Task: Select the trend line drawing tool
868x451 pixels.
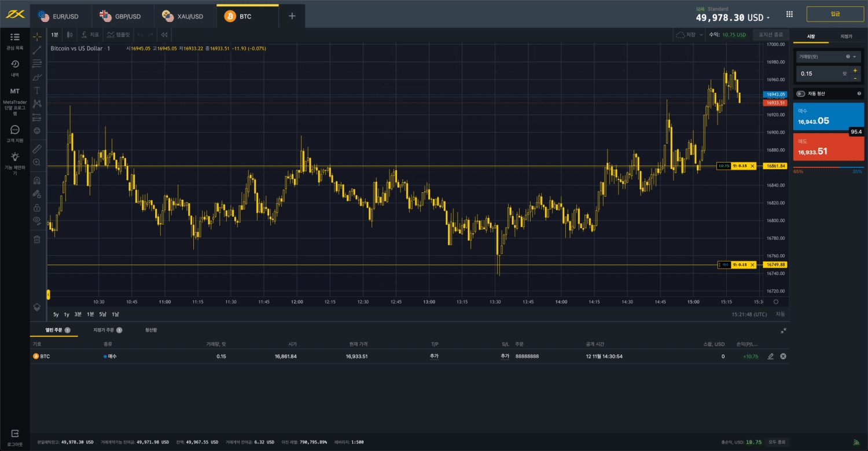Action: (x=37, y=50)
